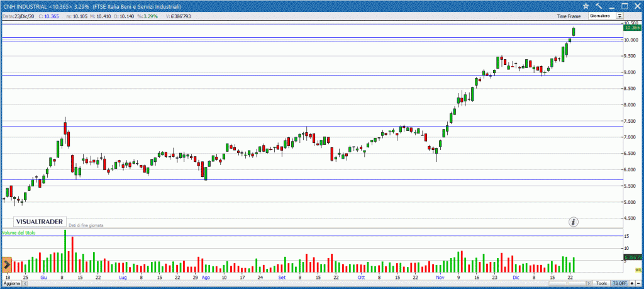Click the VISUALTRADER logo box
644x289 pixels.
point(40,222)
